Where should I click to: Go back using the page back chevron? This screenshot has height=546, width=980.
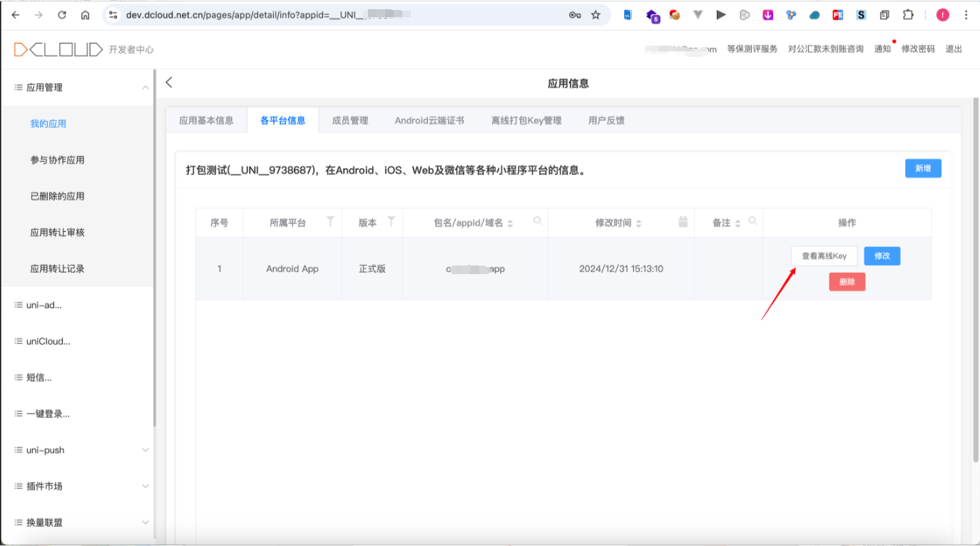pos(169,83)
